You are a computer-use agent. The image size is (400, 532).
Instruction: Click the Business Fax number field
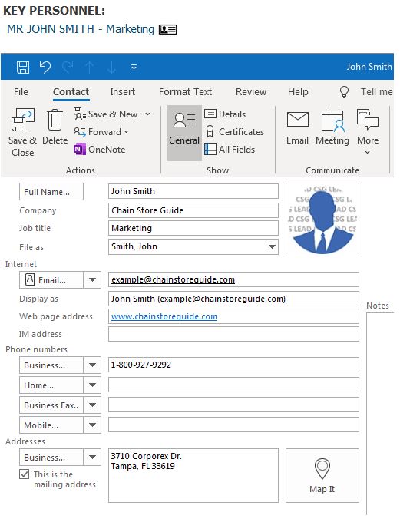click(x=233, y=405)
